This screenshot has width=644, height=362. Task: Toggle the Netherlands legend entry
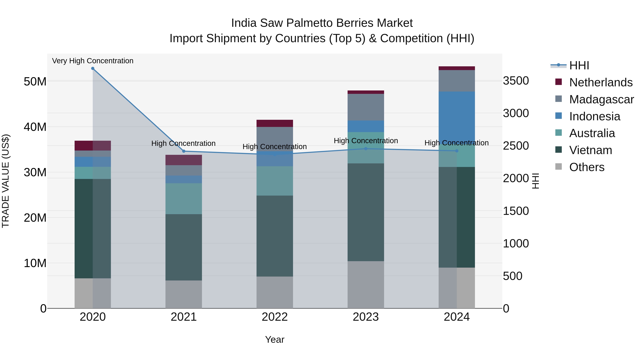point(594,82)
